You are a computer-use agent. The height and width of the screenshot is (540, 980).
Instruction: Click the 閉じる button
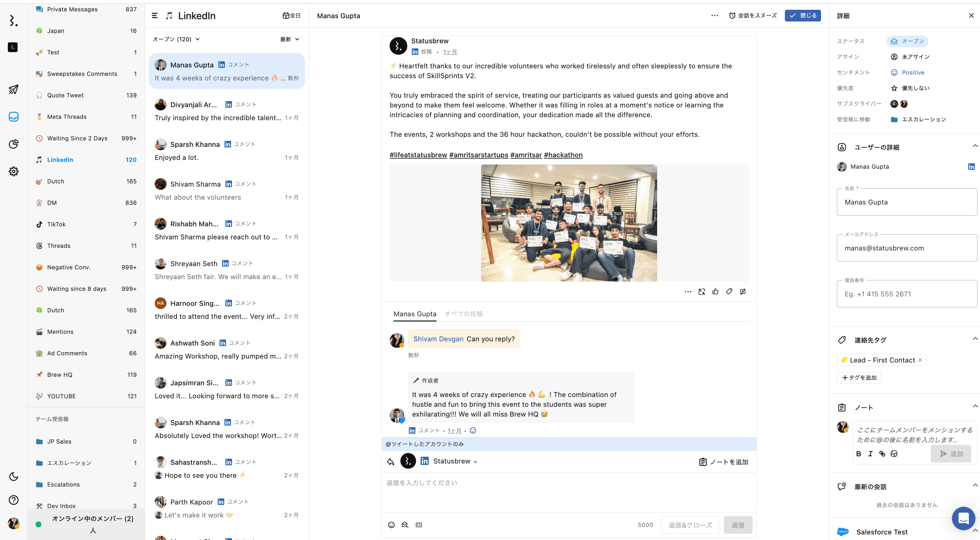click(802, 16)
